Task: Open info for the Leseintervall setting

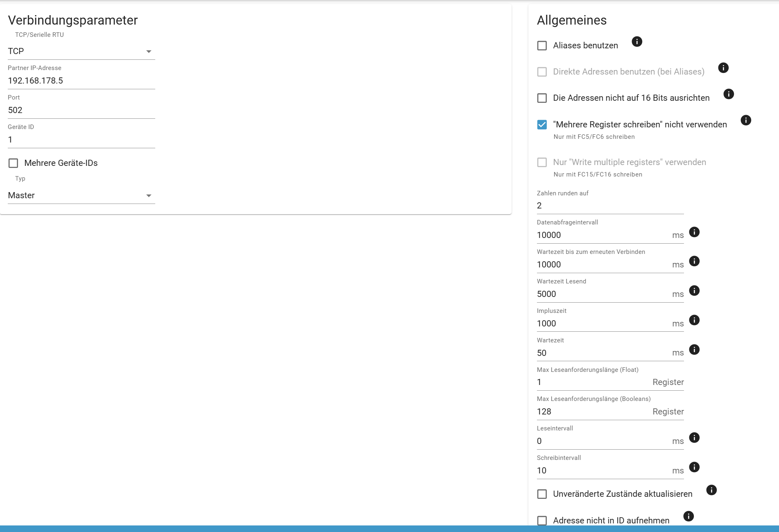Action: click(694, 438)
